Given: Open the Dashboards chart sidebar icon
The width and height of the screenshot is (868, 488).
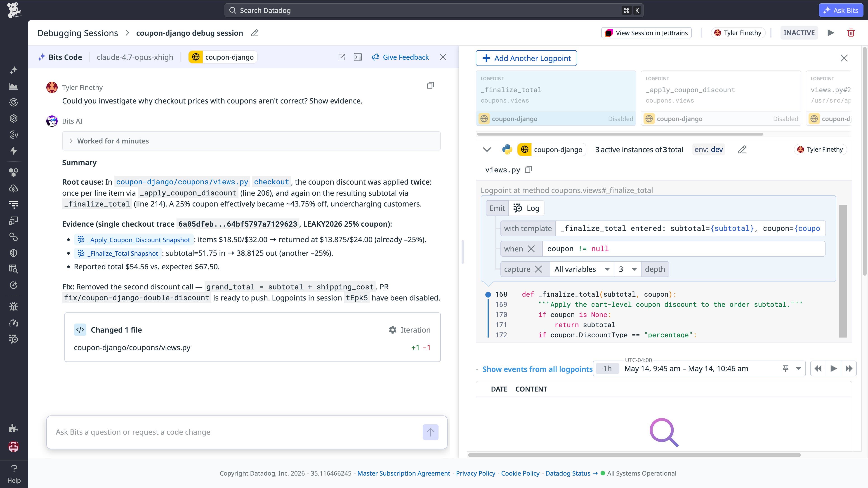Looking at the screenshot, I should (x=14, y=87).
